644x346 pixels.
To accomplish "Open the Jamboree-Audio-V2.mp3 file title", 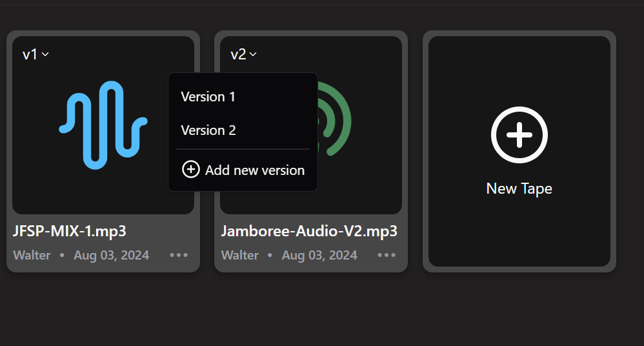I will pyautogui.click(x=309, y=231).
